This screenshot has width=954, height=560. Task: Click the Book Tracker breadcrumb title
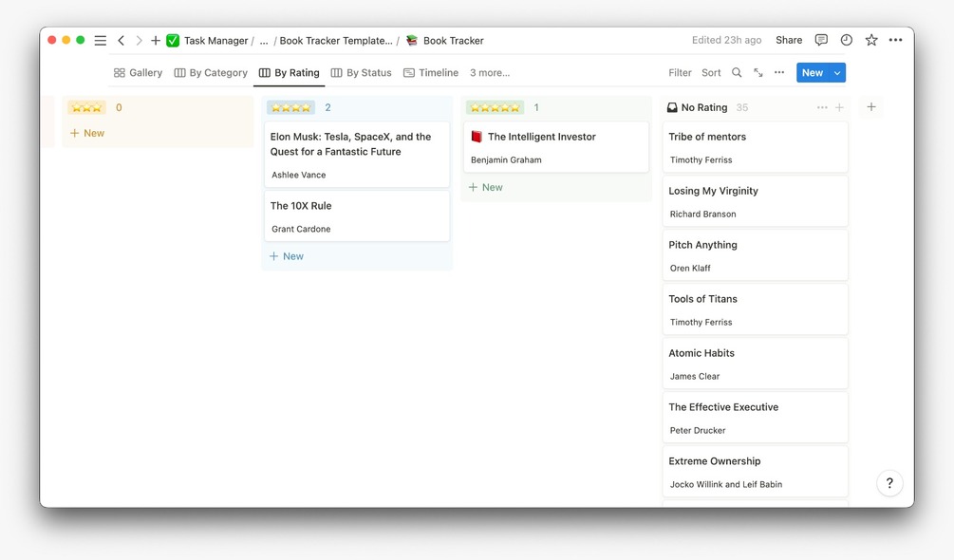point(454,41)
